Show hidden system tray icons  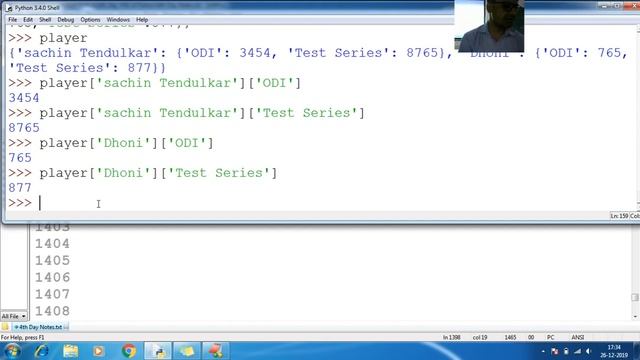pyautogui.click(x=543, y=351)
